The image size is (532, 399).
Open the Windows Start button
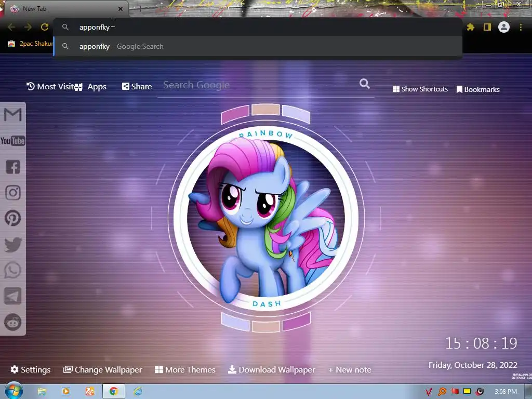pos(14,391)
